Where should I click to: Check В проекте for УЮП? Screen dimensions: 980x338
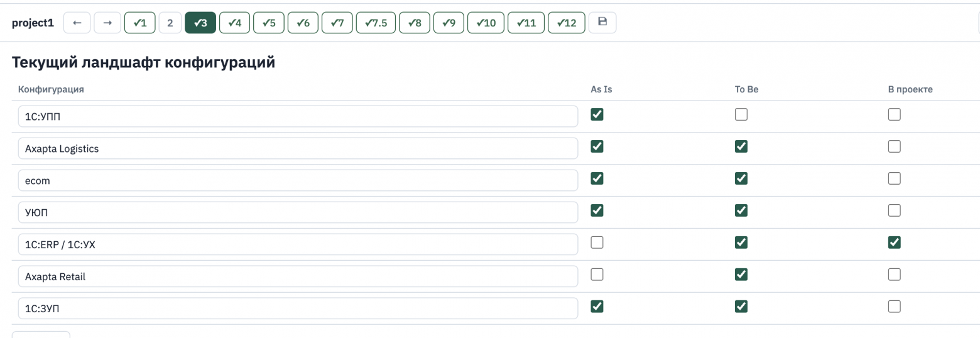pos(895,210)
